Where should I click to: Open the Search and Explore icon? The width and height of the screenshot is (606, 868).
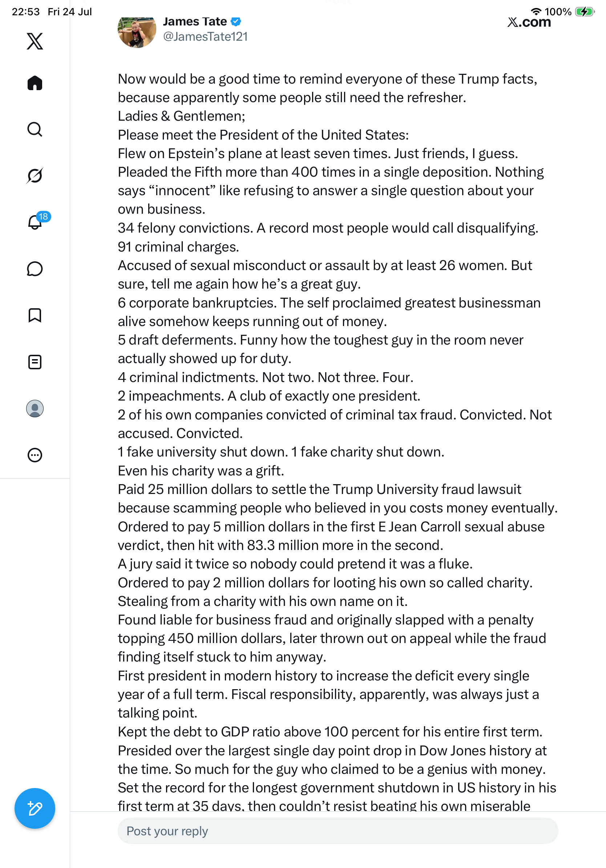coord(35,129)
